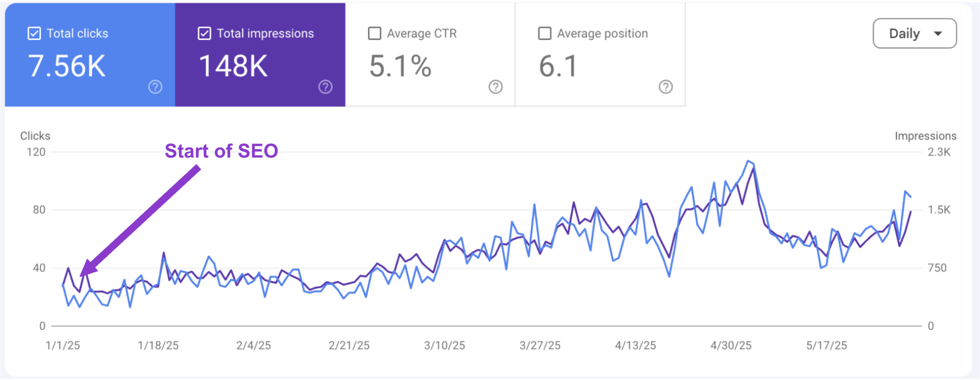Uncheck the Total impressions checkbox
Viewport: 980px width, 380px height.
pyautogui.click(x=204, y=33)
